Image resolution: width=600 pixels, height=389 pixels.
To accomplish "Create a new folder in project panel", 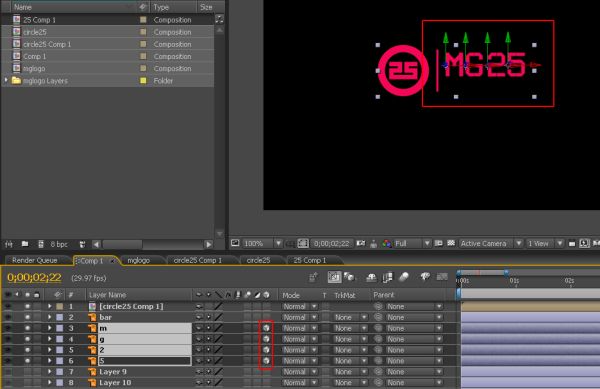I will (x=25, y=244).
